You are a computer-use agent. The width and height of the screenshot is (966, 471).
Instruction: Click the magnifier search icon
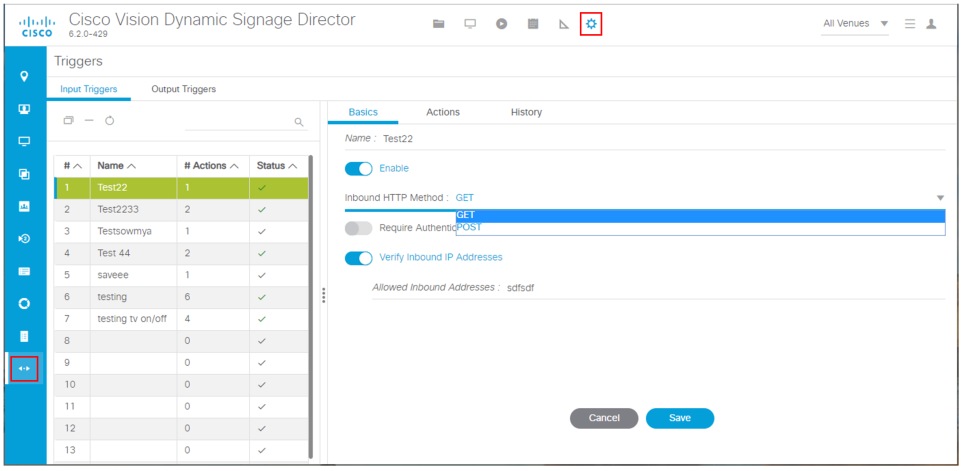click(x=299, y=122)
